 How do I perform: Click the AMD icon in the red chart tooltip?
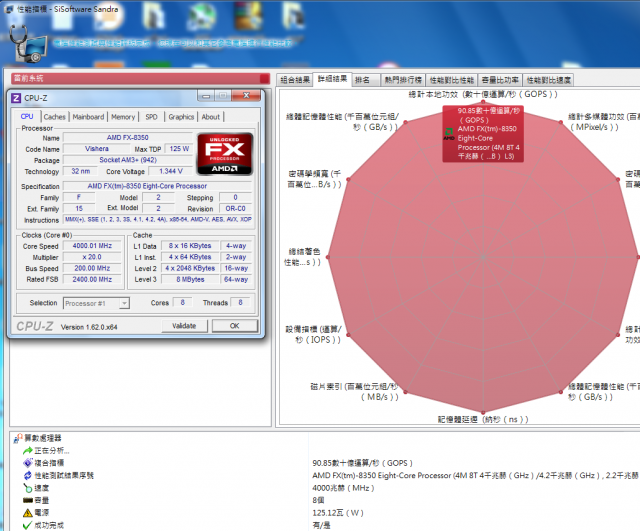pos(449,134)
